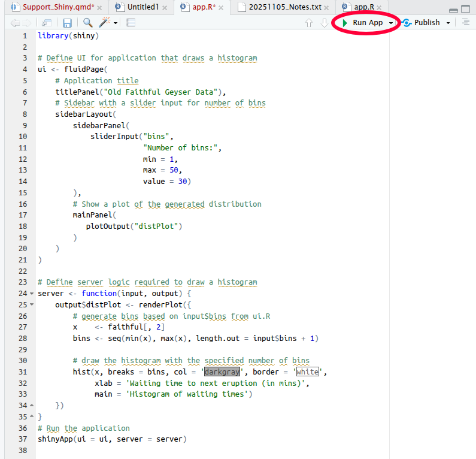The width and height of the screenshot is (476, 459).
Task: Click the Publish button
Action: tap(422, 23)
